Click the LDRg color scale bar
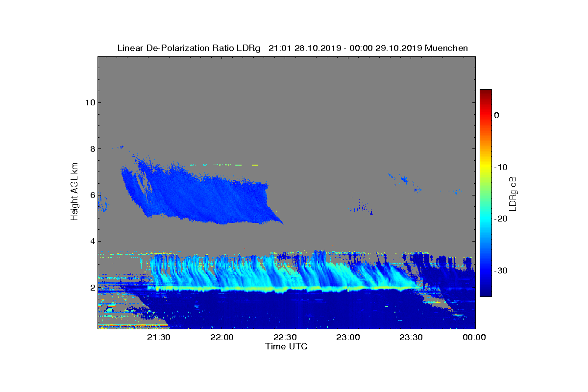The height and width of the screenshot is (392, 588). (486, 193)
